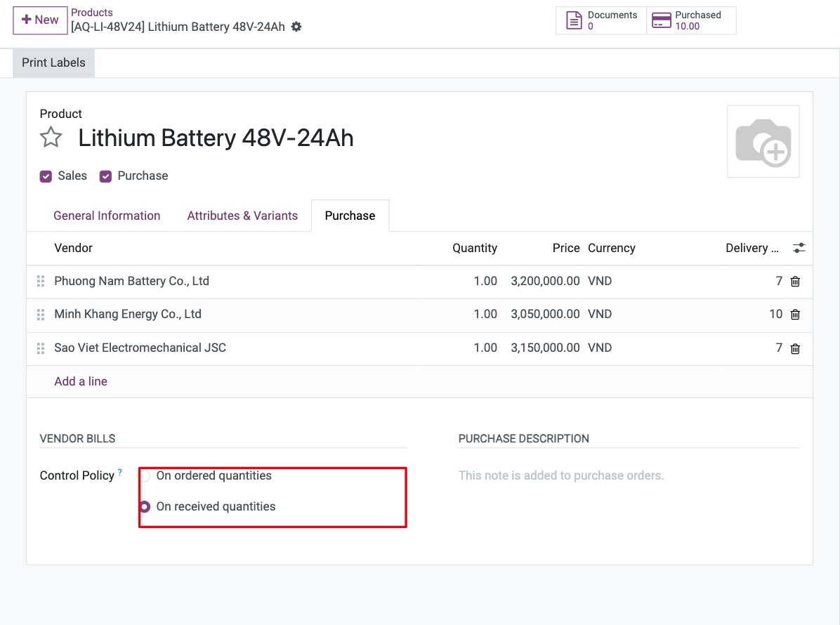Edit delivery lead time for Sao Viet Electromechanical

[x=779, y=348]
